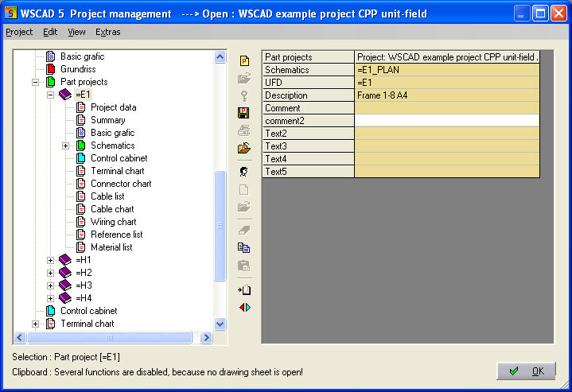Viewport: 572px width, 392px height.
Task: Click the Wiring chart document icon
Action: pos(81,222)
